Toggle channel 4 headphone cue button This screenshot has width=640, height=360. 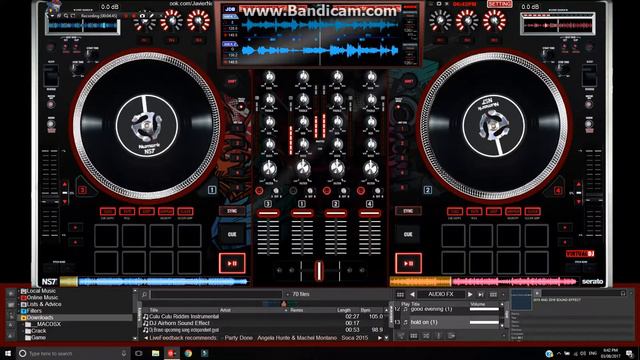(x=361, y=191)
